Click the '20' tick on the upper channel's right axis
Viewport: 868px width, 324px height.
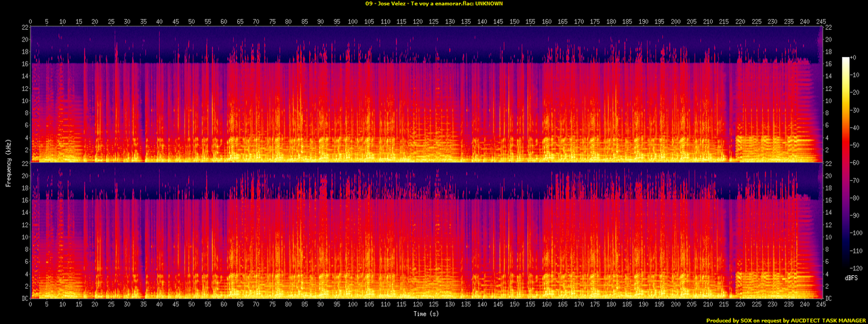829,39
